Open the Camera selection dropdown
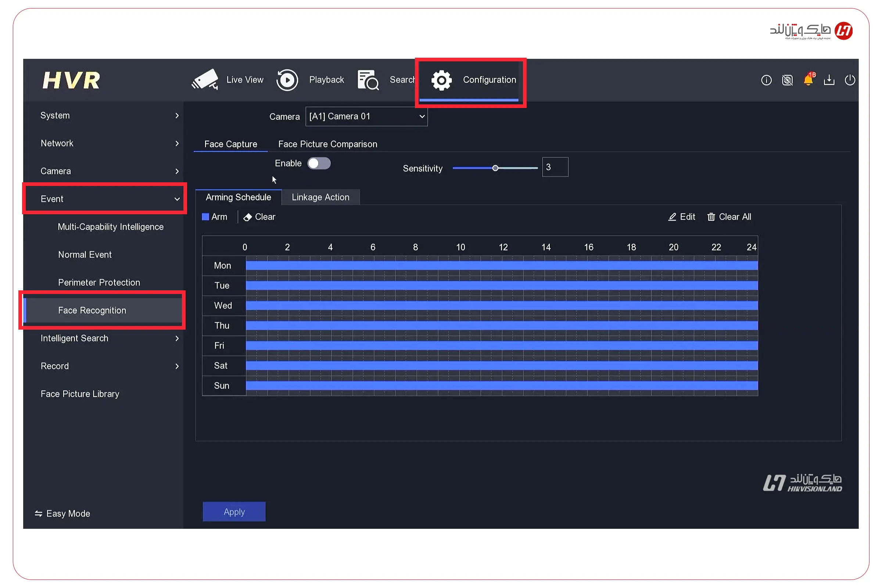 click(366, 116)
